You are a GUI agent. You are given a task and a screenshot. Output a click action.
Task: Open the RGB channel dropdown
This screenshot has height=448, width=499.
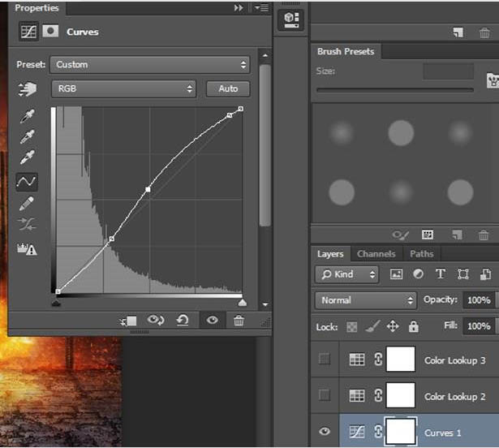[x=124, y=88]
